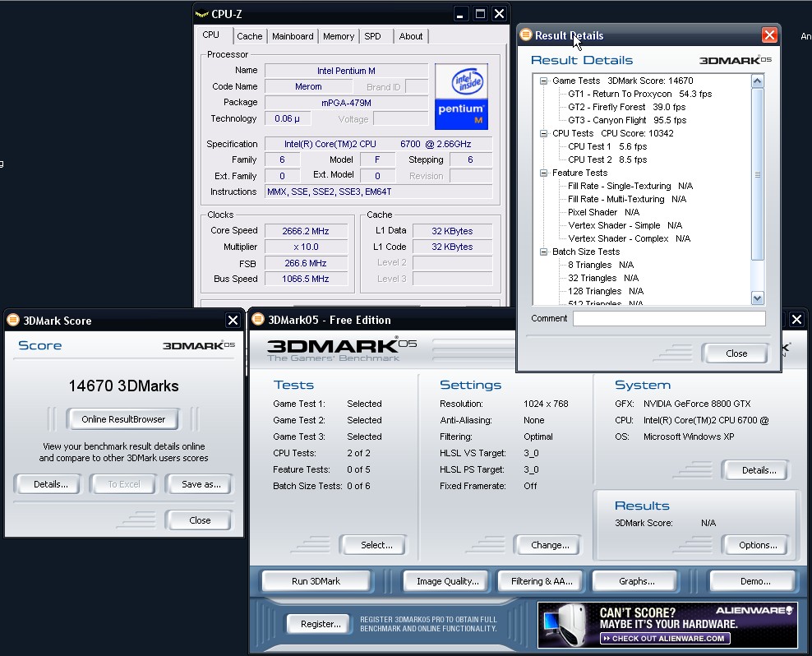812x656 pixels.
Task: Select the Pixel Shader row
Action: pos(604,212)
